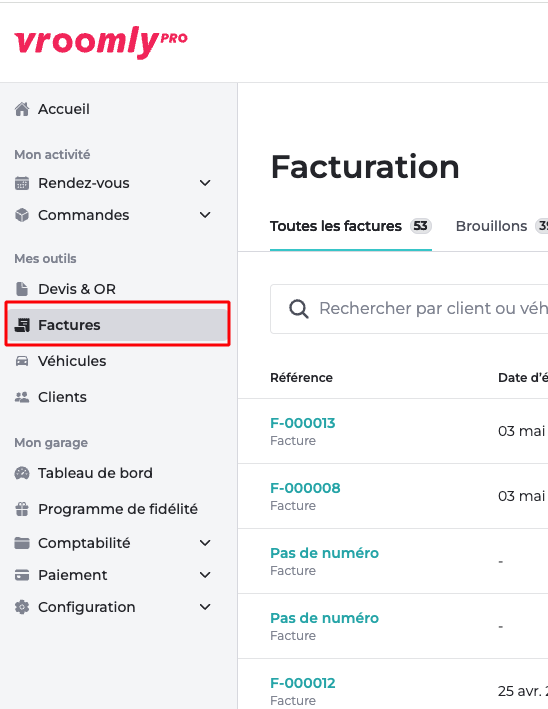Open invoice F-000013
The width and height of the screenshot is (548, 709).
(302, 423)
